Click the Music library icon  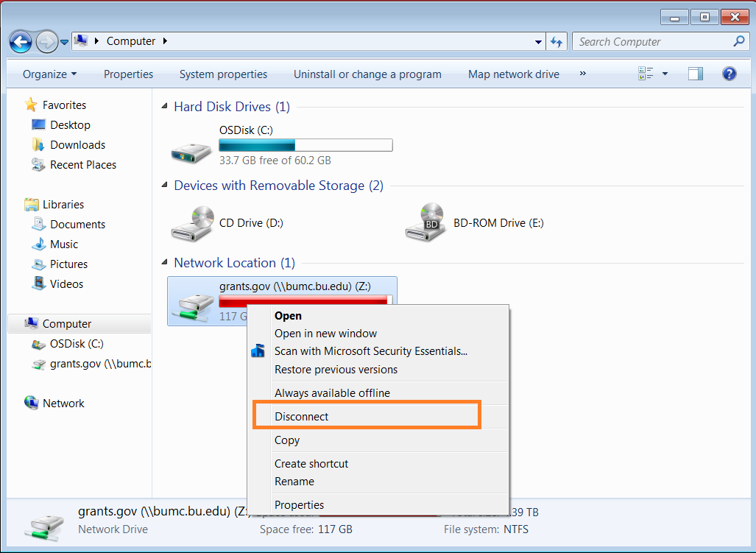coord(38,244)
